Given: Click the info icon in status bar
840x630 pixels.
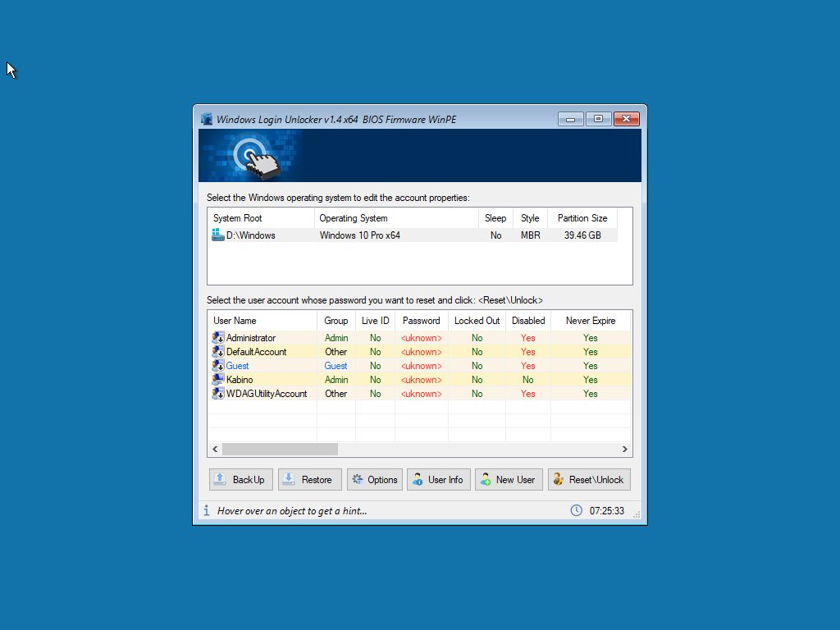Looking at the screenshot, I should (x=206, y=510).
